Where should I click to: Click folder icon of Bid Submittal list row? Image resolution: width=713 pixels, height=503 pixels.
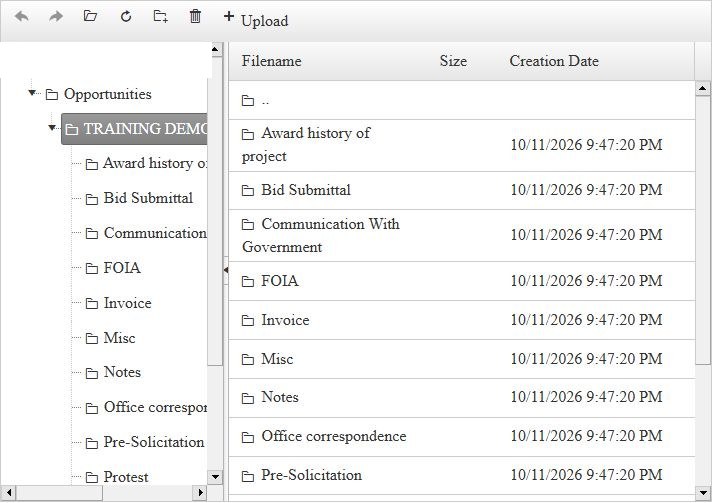pyautogui.click(x=248, y=191)
